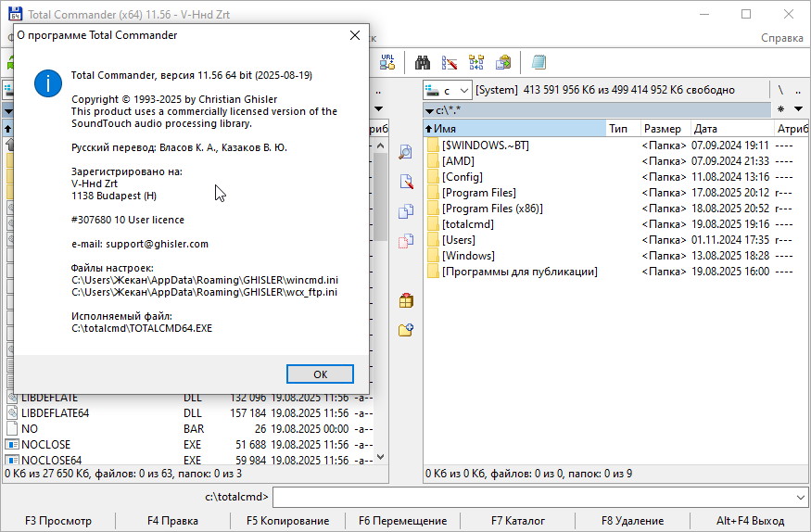Image resolution: width=811 pixels, height=532 pixels.
Task: Open file search with the binoculars icon
Action: (x=423, y=62)
